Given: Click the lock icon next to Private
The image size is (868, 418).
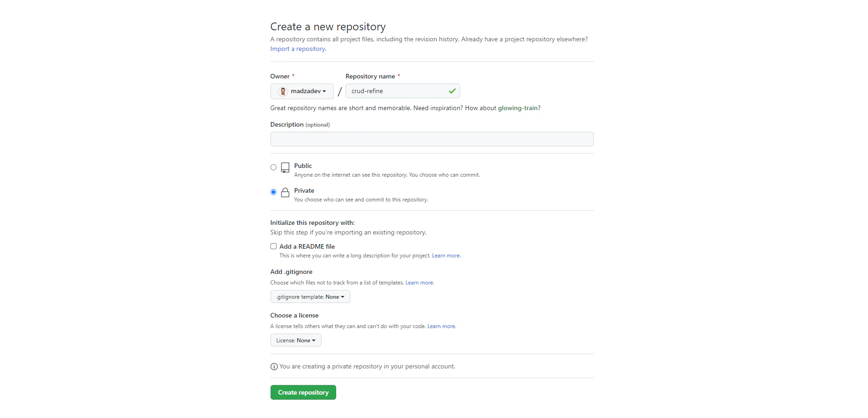Looking at the screenshot, I should click(285, 193).
